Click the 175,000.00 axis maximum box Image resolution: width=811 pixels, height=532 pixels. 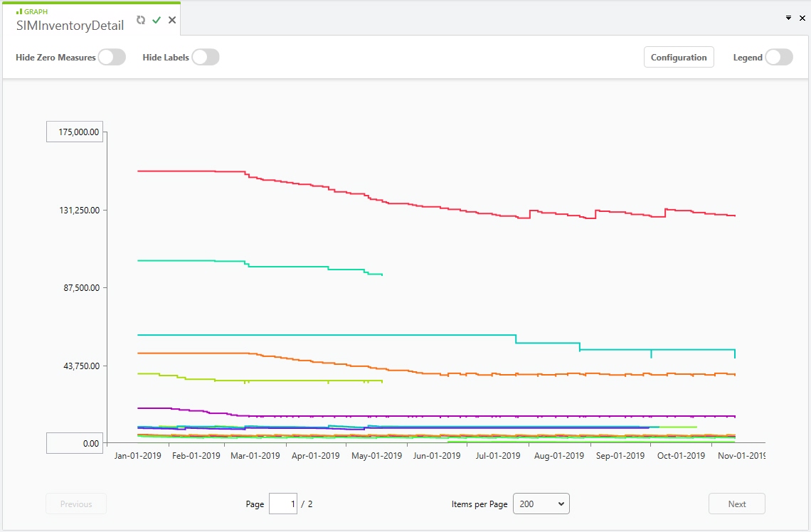(x=75, y=132)
